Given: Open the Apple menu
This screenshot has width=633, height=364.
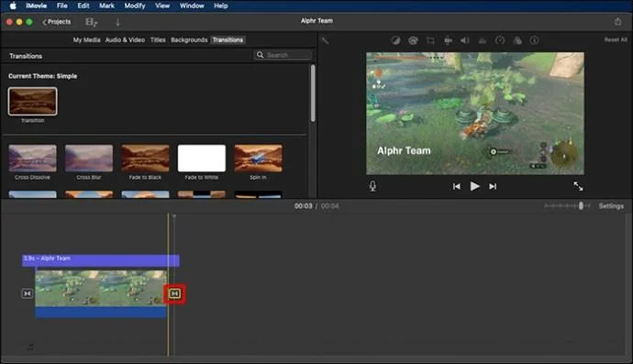Looking at the screenshot, I should 13,6.
